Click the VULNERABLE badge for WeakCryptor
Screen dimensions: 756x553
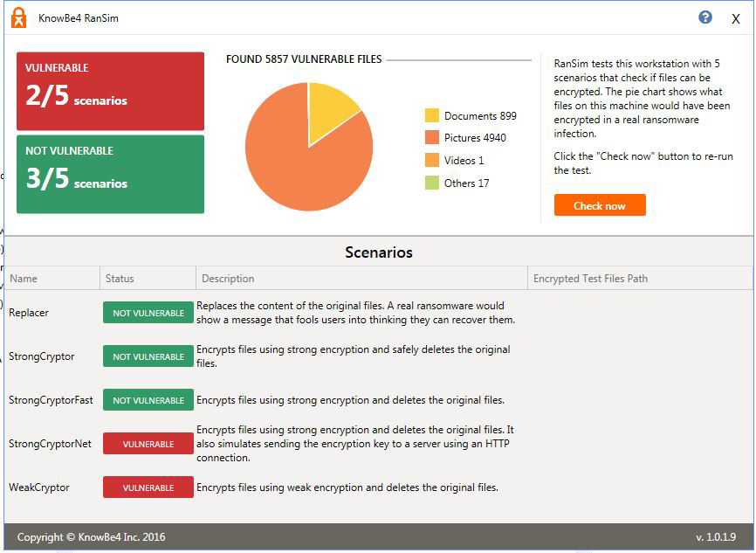pyautogui.click(x=148, y=487)
